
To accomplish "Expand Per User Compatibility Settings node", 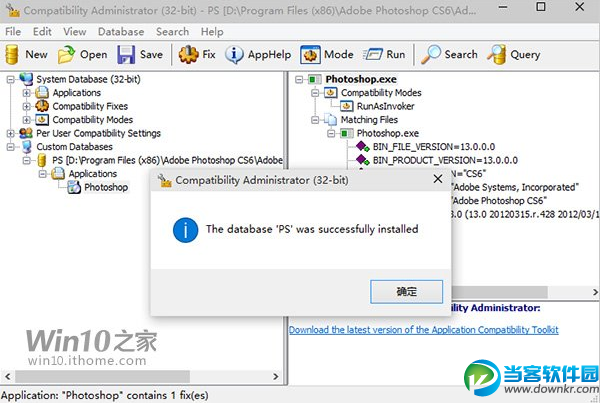I will (x=11, y=133).
